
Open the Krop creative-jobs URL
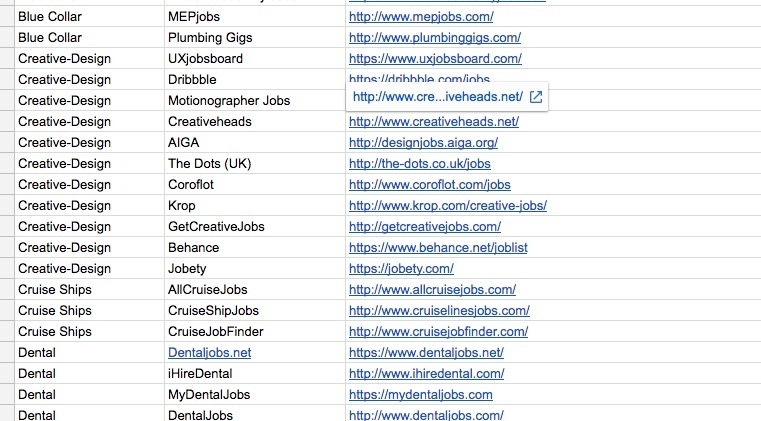pyautogui.click(x=447, y=206)
